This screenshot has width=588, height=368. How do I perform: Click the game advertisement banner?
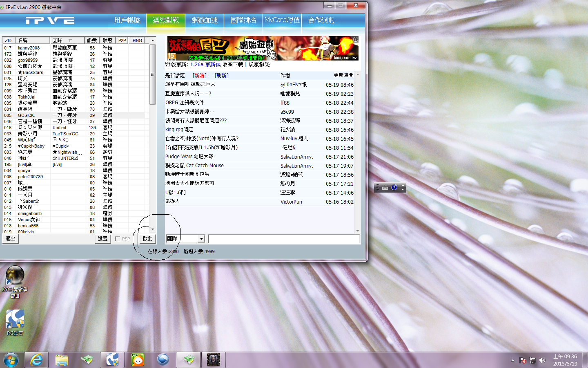pyautogui.click(x=263, y=48)
